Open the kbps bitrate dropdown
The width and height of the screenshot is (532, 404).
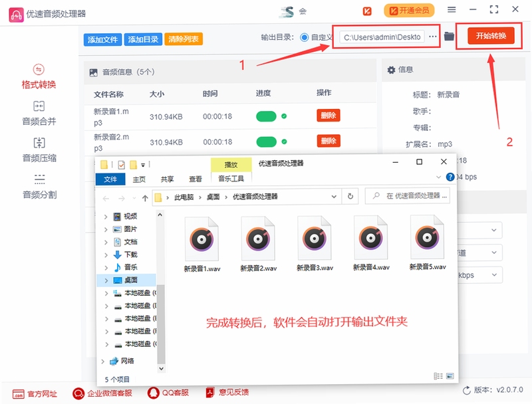click(x=479, y=275)
